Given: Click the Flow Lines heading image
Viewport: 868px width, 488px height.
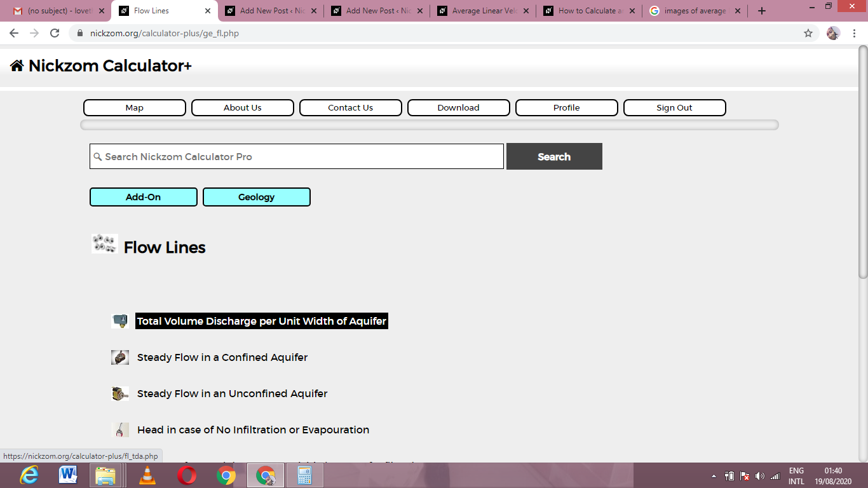Looking at the screenshot, I should (x=105, y=243).
